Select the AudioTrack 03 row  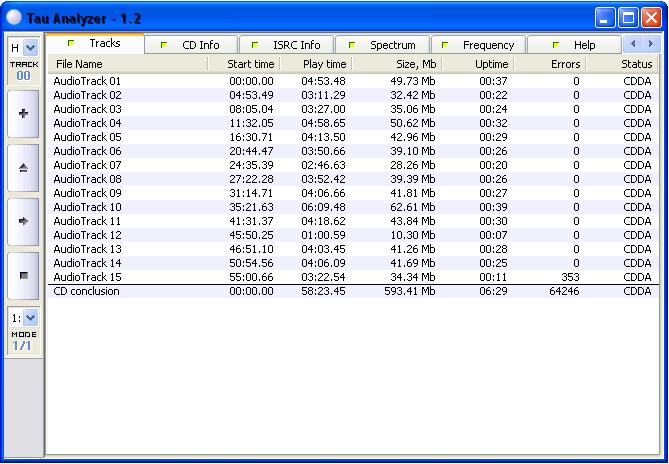point(353,109)
